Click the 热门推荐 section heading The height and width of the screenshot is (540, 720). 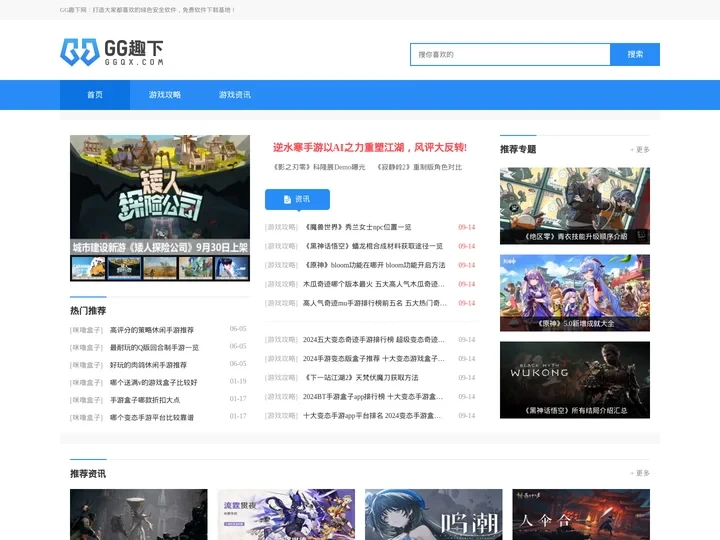(x=88, y=311)
